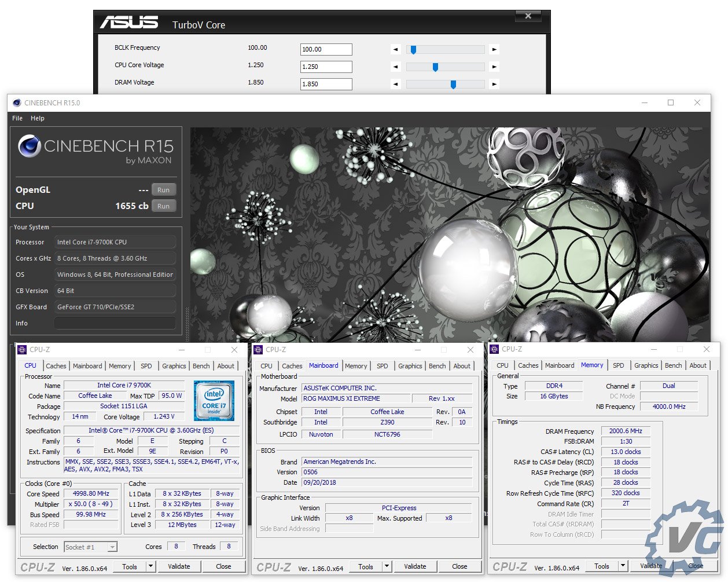
Task: Minimize the Cinebench window
Action: pyautogui.click(x=645, y=103)
